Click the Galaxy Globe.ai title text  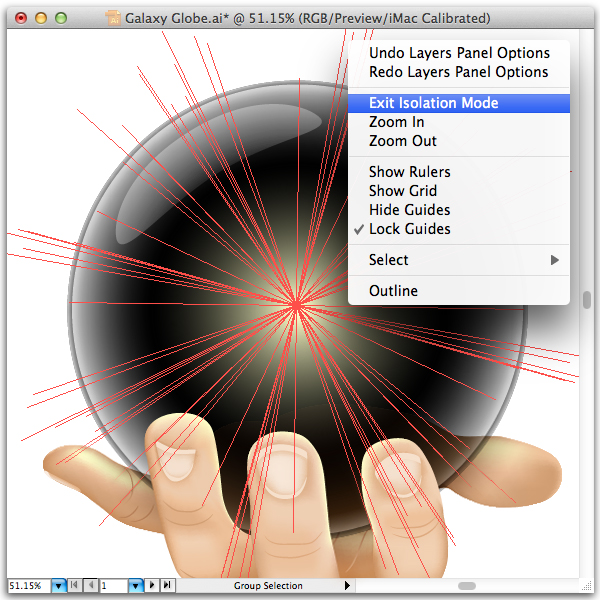coord(307,18)
